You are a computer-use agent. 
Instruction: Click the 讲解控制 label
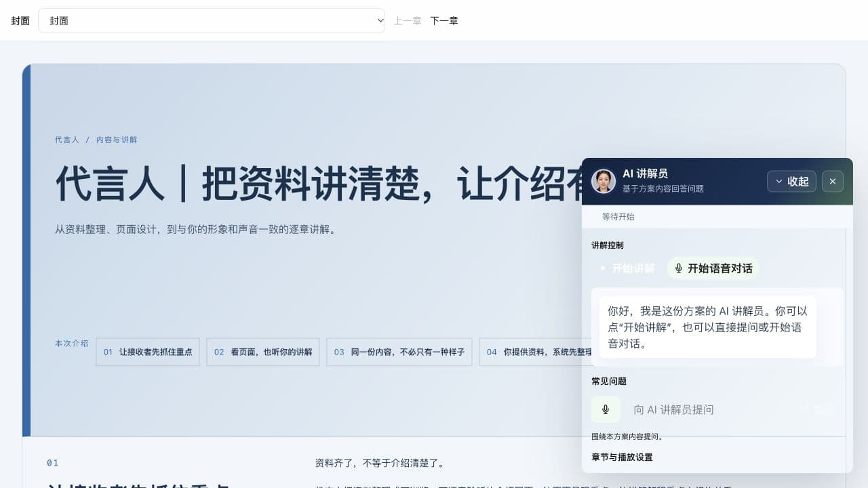(608, 245)
